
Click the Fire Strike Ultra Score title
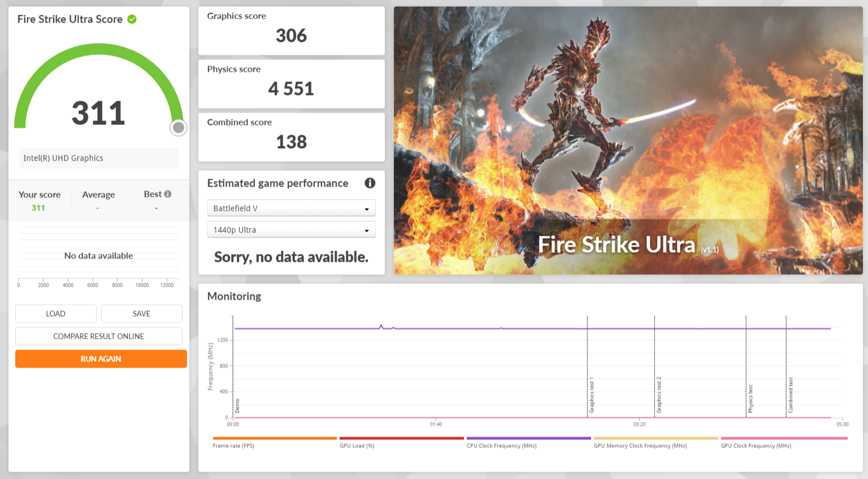(x=70, y=19)
